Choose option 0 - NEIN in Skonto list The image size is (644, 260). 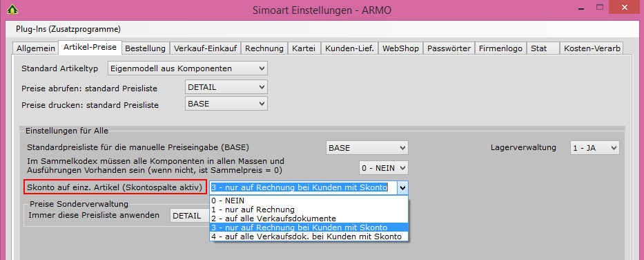(309, 201)
